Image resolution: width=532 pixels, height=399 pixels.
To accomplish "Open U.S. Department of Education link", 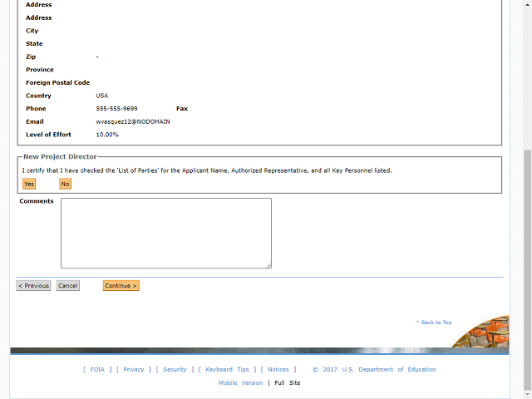I will (x=389, y=369).
